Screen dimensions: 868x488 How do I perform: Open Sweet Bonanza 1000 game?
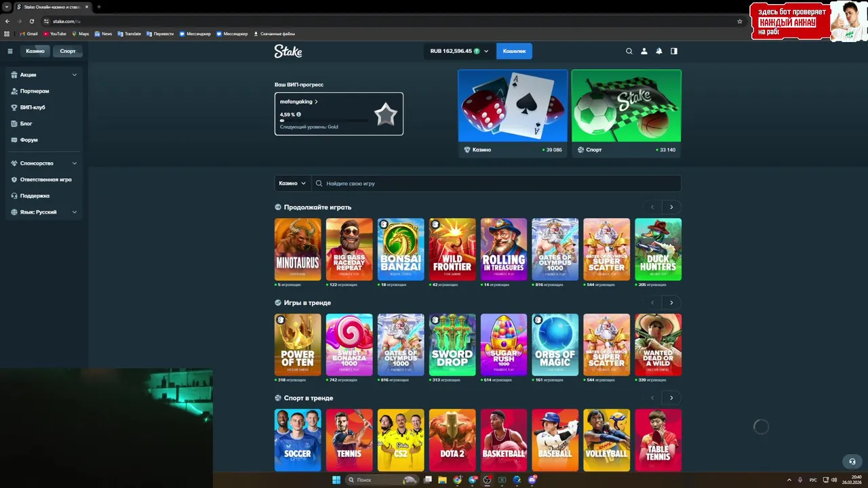coord(349,345)
